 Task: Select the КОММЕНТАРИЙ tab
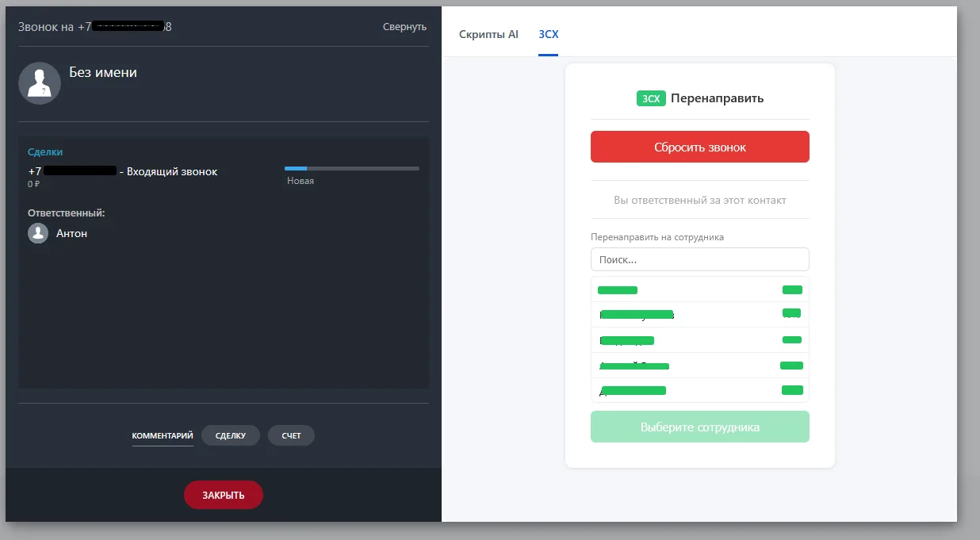tap(163, 435)
